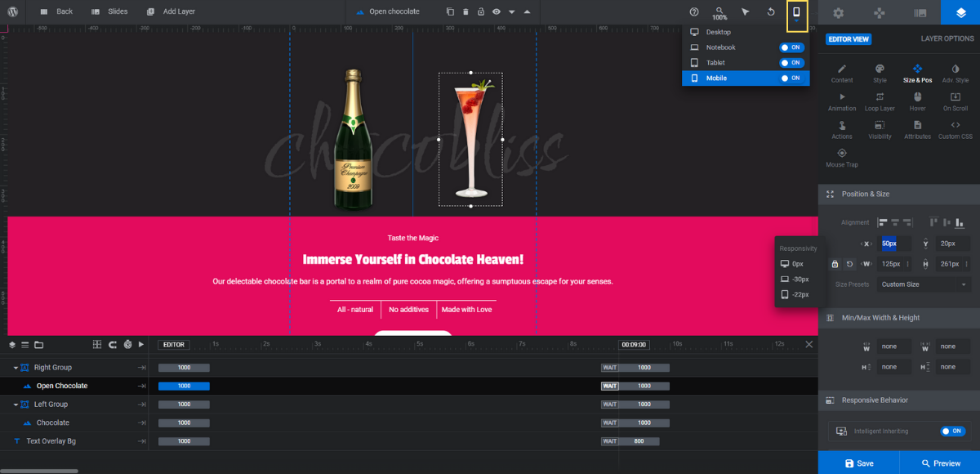Toggle the aspect ratio lock icon

pyautogui.click(x=835, y=264)
